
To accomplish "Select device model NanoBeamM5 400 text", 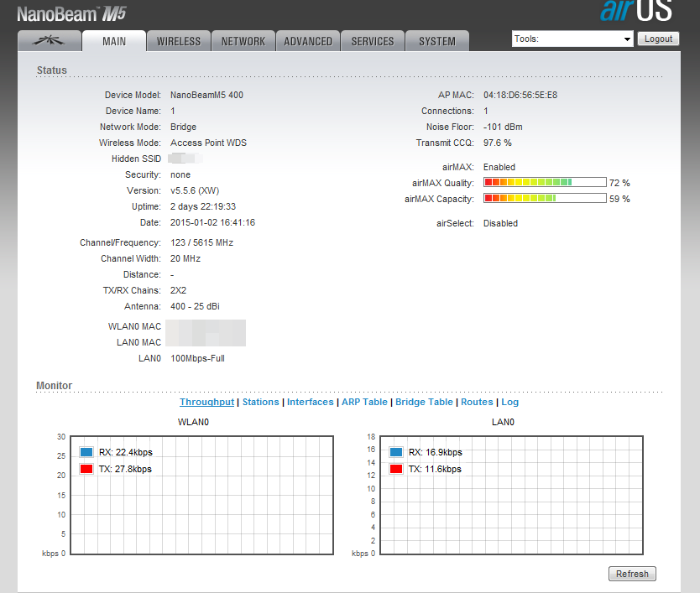I will 206,95.
